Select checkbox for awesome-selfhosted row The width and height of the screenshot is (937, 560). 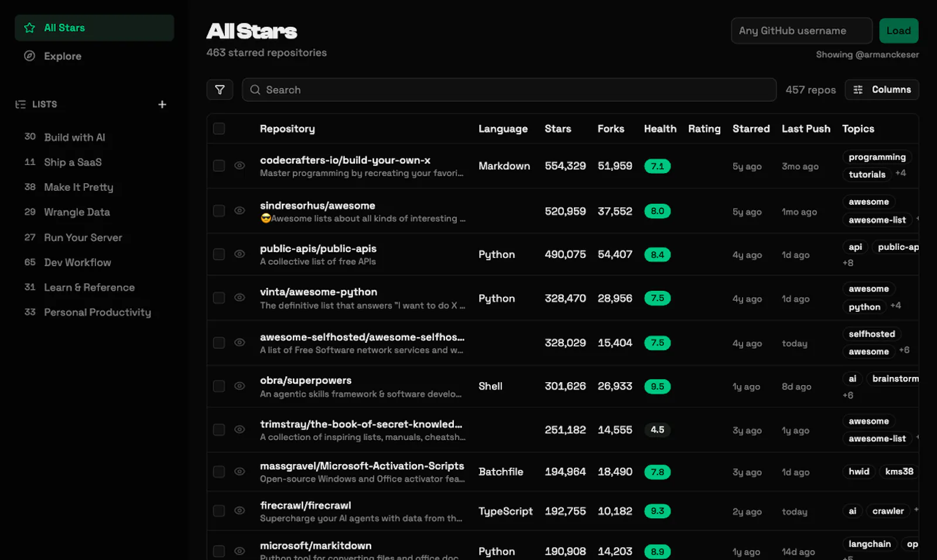(219, 342)
